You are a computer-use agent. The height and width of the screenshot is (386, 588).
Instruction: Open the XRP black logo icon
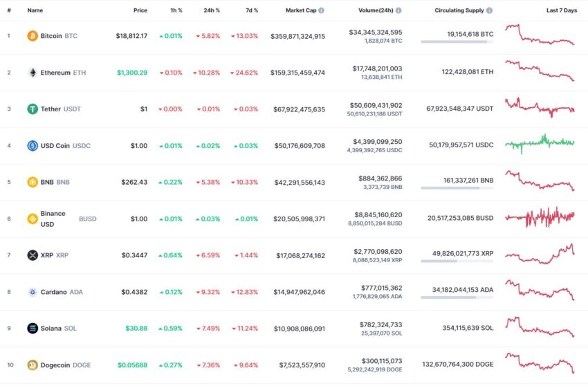pos(33,255)
